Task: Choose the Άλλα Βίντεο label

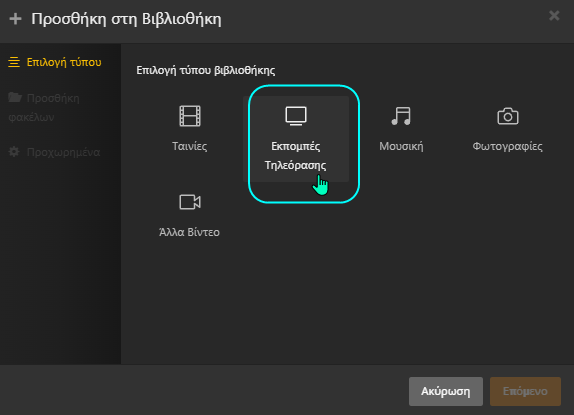Action: click(189, 232)
